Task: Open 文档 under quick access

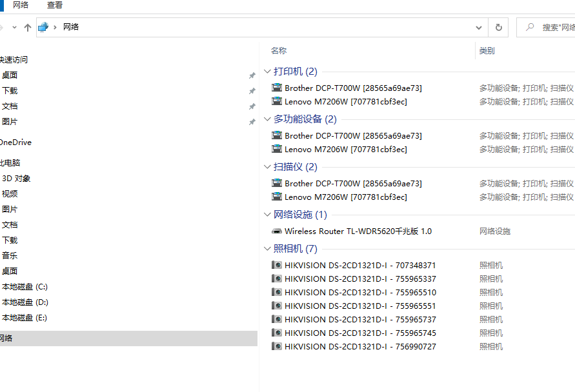Action: click(x=10, y=106)
